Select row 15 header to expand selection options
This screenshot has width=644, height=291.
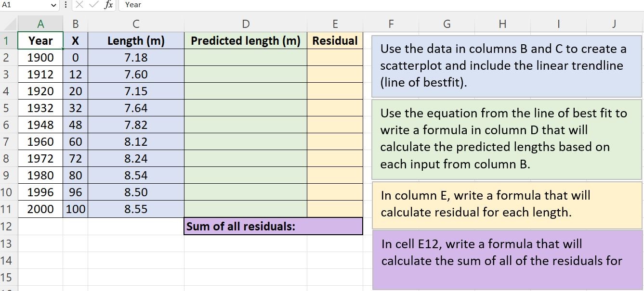(x=7, y=277)
